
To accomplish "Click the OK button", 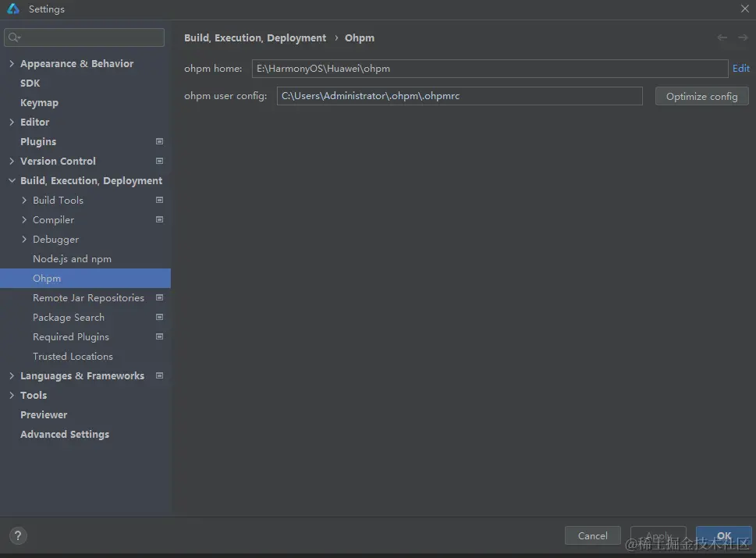I will 724,536.
